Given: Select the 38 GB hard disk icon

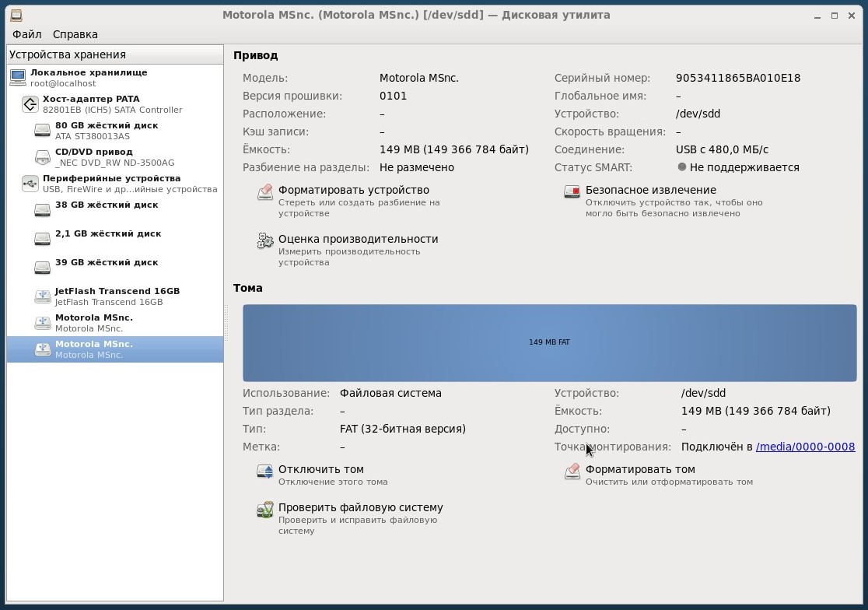Looking at the screenshot, I should [43, 210].
